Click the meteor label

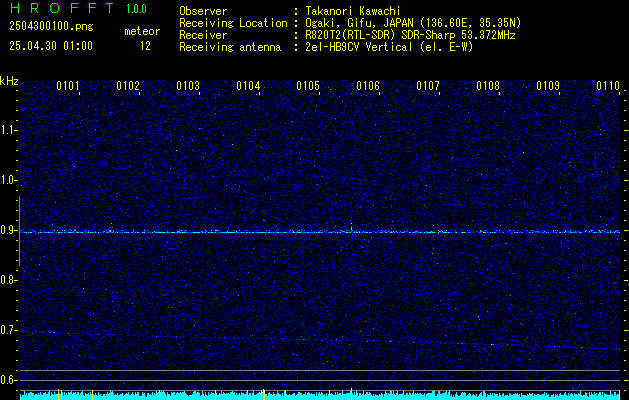(142, 31)
